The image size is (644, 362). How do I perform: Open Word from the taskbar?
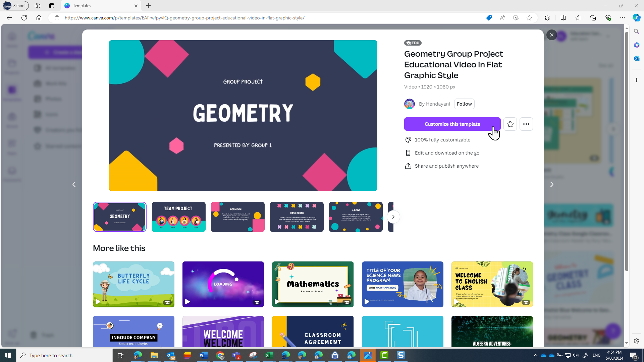pyautogui.click(x=204, y=355)
